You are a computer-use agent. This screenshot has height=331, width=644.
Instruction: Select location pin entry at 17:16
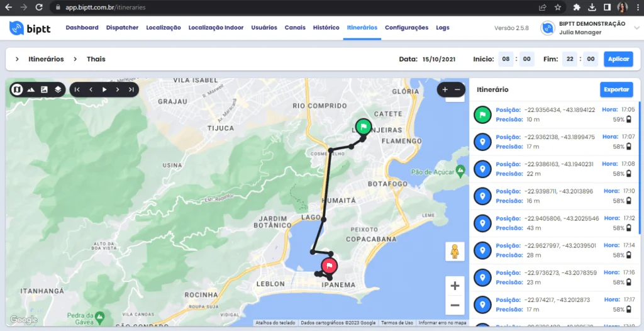pyautogui.click(x=554, y=278)
